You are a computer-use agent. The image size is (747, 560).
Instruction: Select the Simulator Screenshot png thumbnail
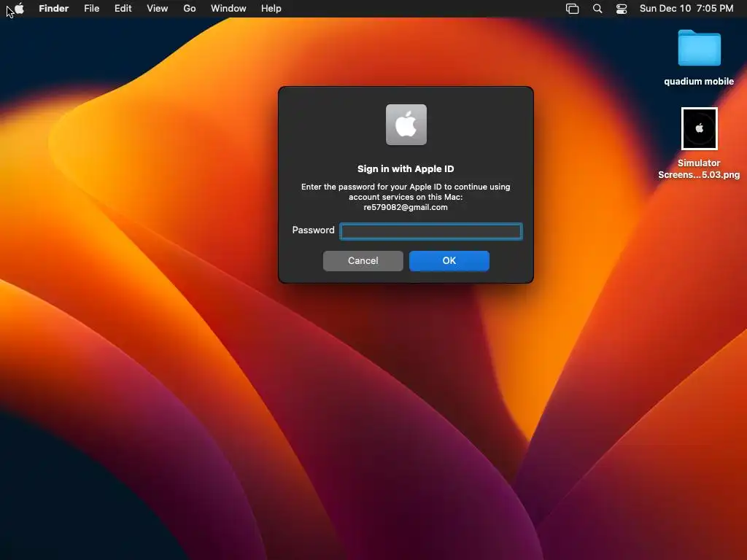click(699, 128)
